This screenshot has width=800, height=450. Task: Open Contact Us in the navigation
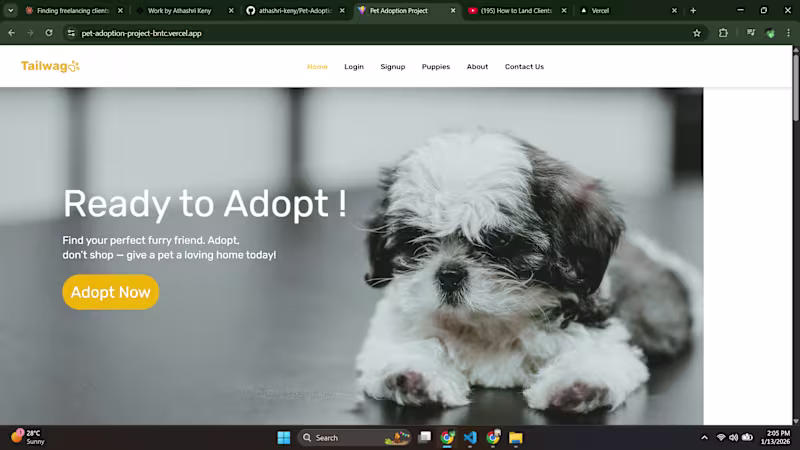[524, 67]
